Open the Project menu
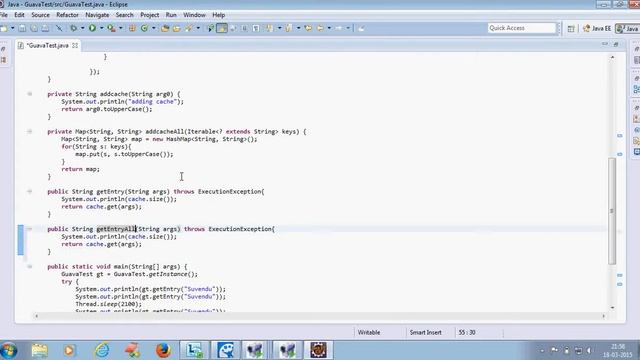The height and width of the screenshot is (360, 640). [149, 15]
